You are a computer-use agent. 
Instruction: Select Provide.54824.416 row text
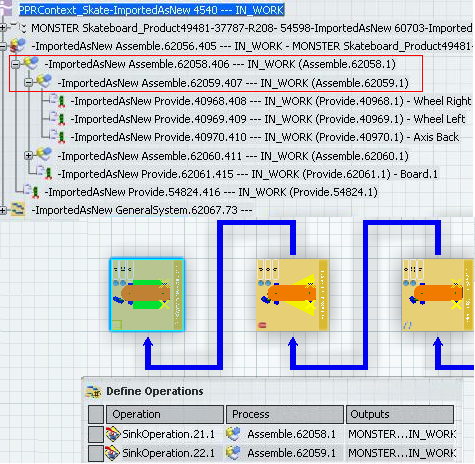[x=211, y=192]
